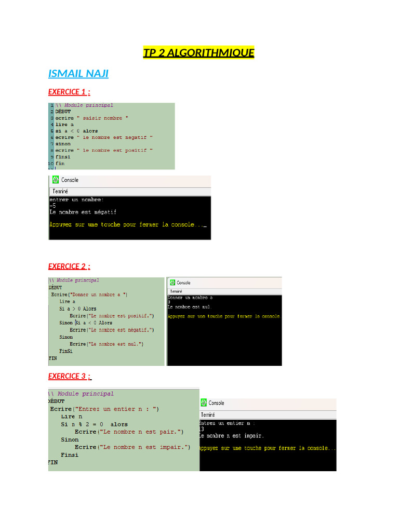This screenshot has height=532, width=399.
Task: Click 'Le nombre est nul.' console output
Action: [x=189, y=307]
